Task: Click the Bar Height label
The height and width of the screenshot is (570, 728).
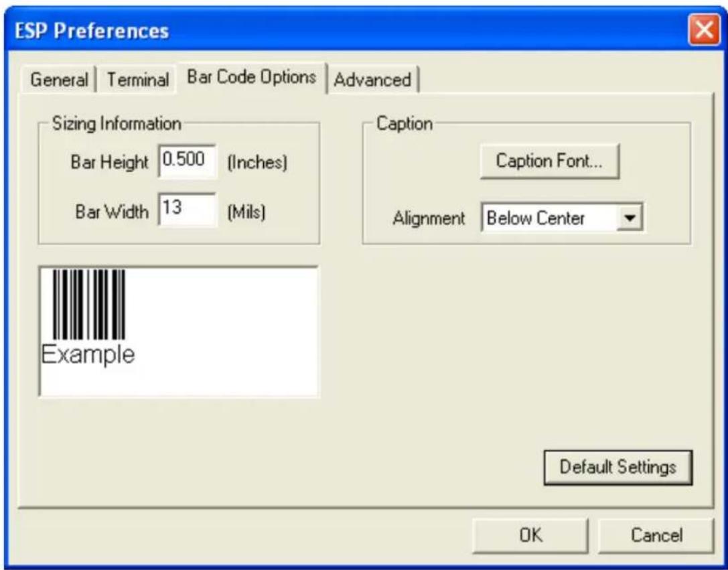Action: point(109,163)
